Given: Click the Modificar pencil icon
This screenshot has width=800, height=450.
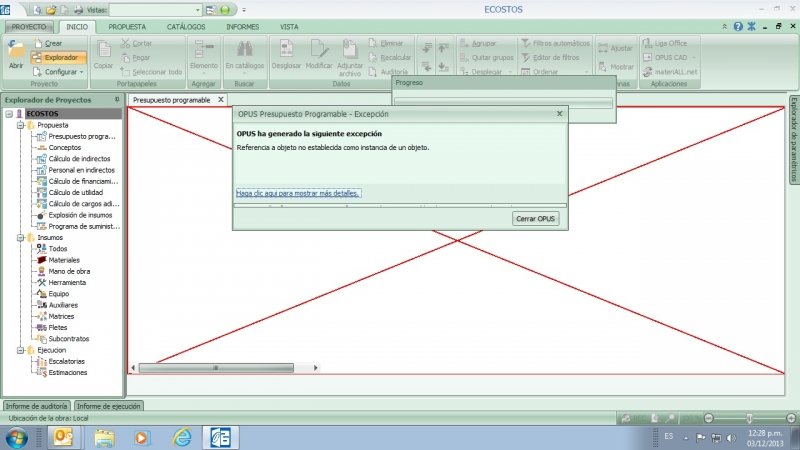Looking at the screenshot, I should (x=318, y=50).
